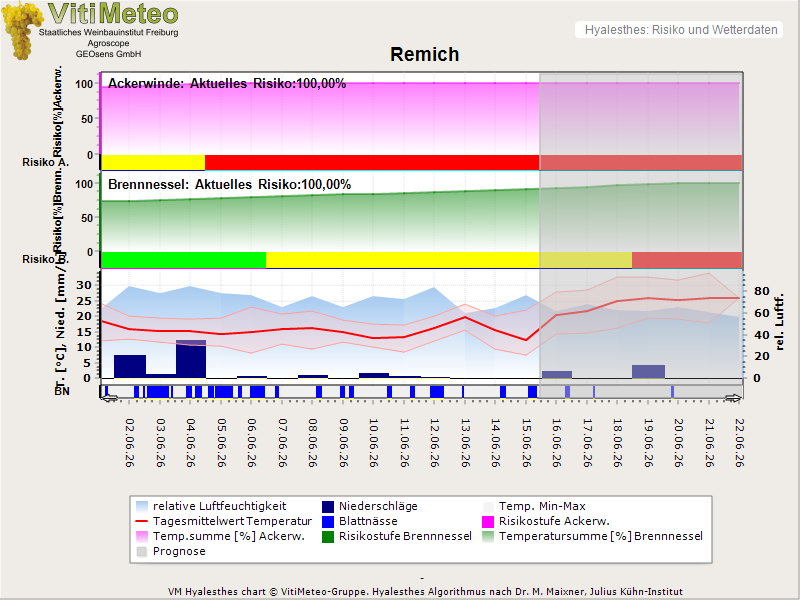Click the 'Risikostufe Ackerw.' magenta legend swatch
800x600 pixels.
[488, 521]
